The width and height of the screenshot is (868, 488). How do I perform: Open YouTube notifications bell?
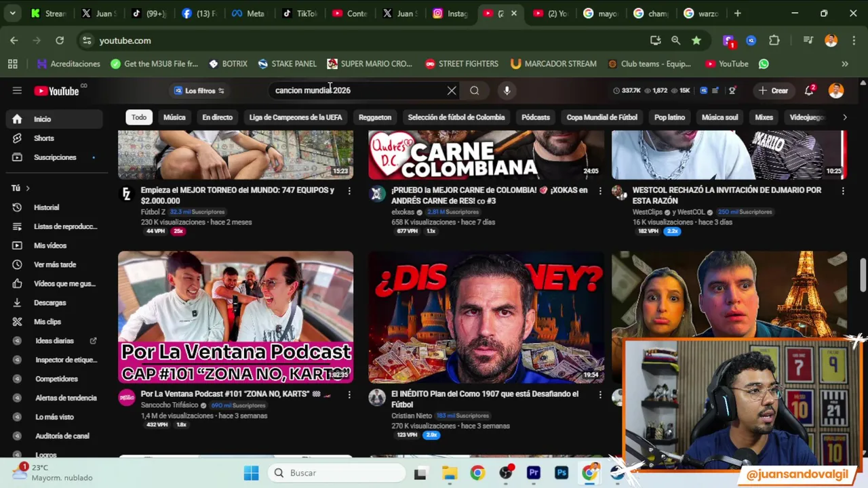pos(809,91)
